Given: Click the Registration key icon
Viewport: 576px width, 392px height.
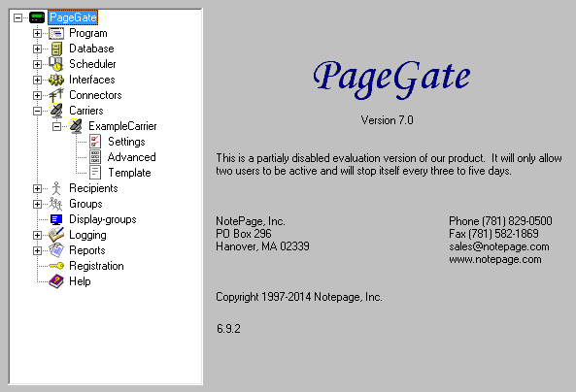Looking at the screenshot, I should click(56, 266).
